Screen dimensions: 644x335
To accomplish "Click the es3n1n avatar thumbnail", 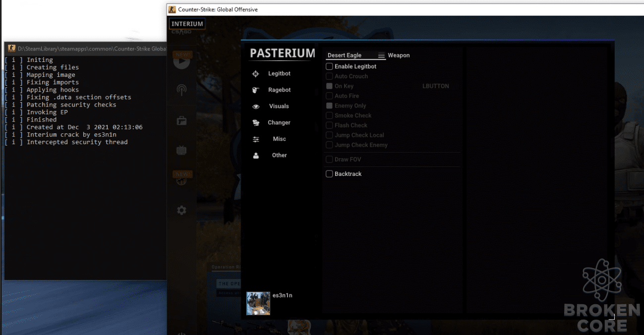I will pyautogui.click(x=258, y=303).
